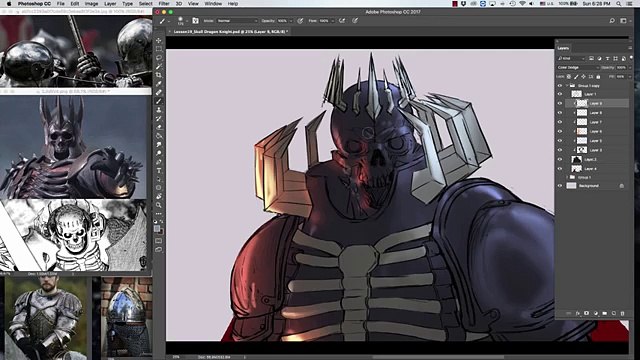Select the Path Selection tool
Screen dimensions: 640x360
pos(158,179)
